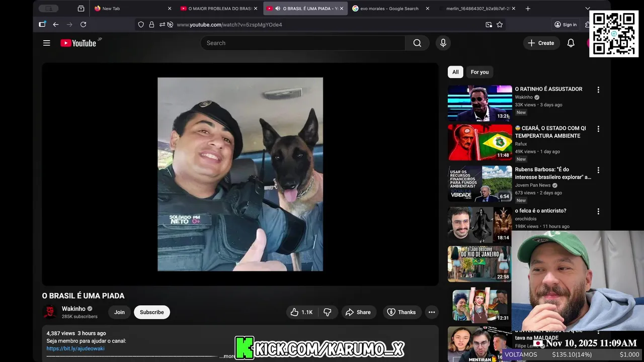Open the YouTube hamburger guide menu
644x362 pixels.
click(x=46, y=43)
